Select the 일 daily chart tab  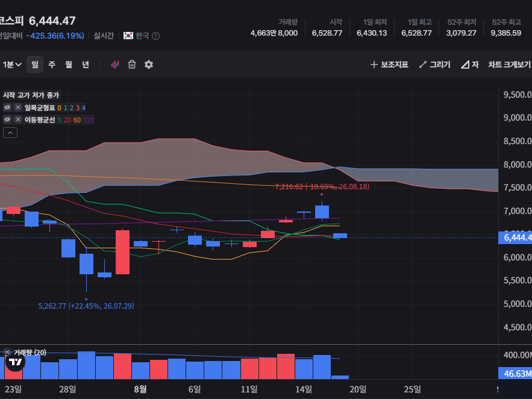click(x=35, y=64)
